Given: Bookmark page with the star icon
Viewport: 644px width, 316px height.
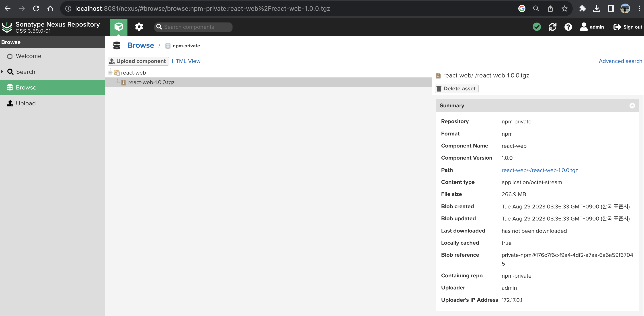Looking at the screenshot, I should click(564, 8).
